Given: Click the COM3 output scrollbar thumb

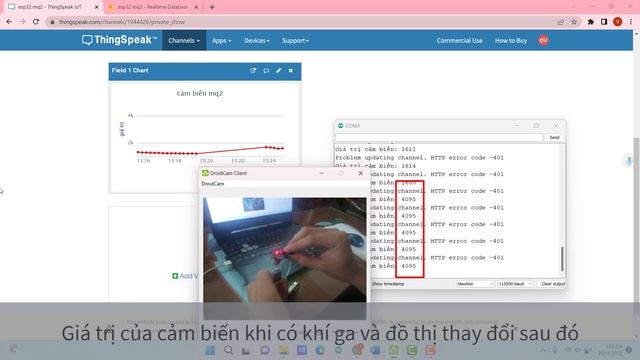Looking at the screenshot, I should pyautogui.click(x=562, y=259).
